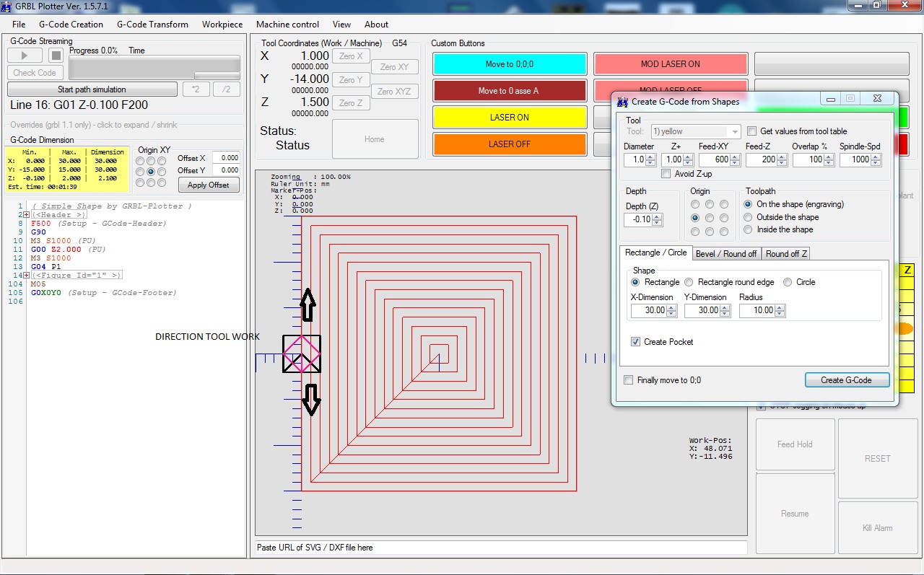Switch to the Bevel / Round off tab

725,254
